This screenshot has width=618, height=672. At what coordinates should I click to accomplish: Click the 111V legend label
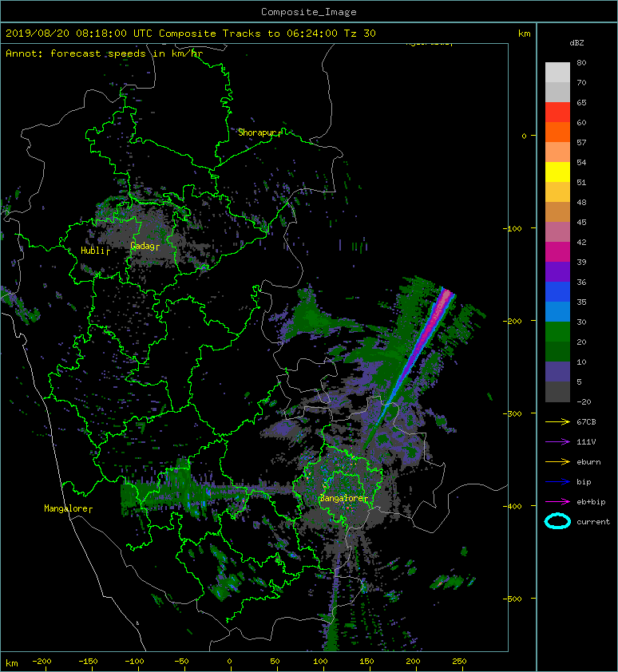586,442
